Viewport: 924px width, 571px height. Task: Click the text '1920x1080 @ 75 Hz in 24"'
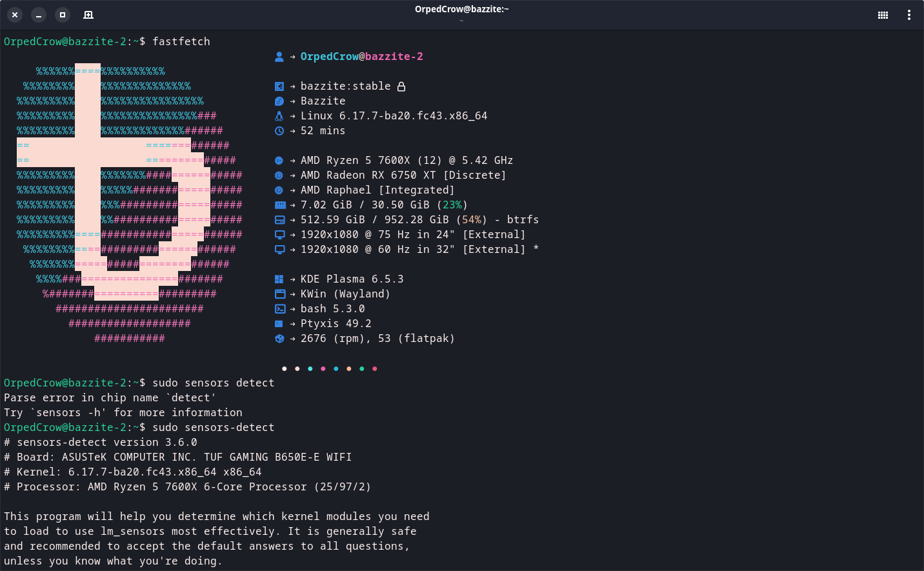[377, 235]
